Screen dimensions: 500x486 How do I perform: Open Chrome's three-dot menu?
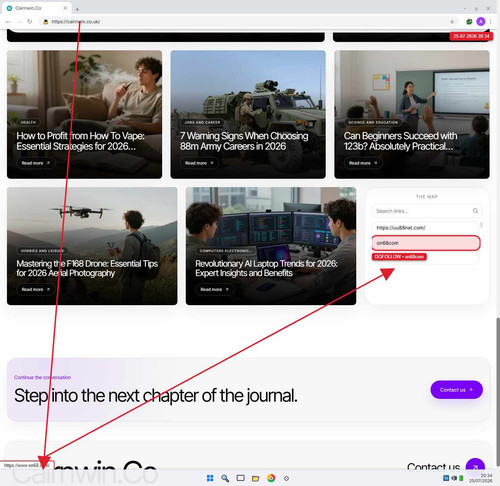tap(491, 22)
